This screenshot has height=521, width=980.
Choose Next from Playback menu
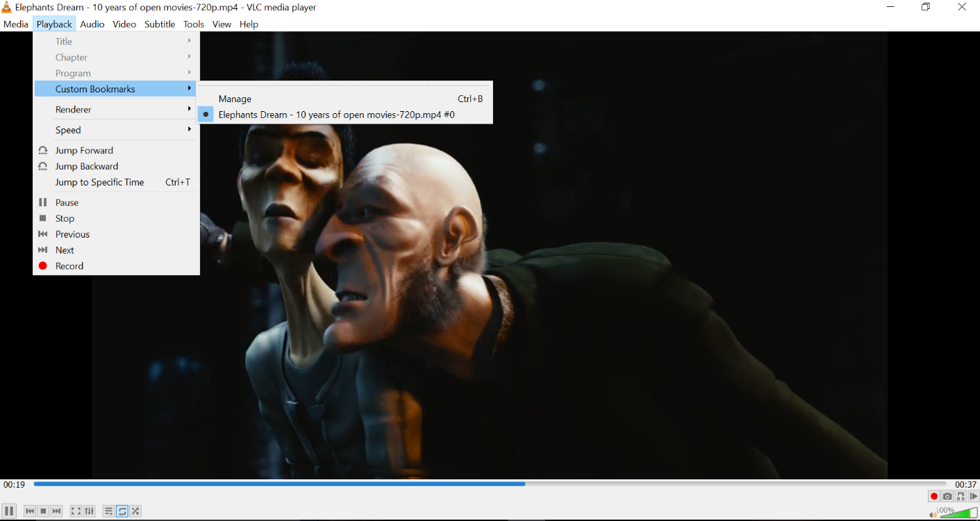[117, 250]
